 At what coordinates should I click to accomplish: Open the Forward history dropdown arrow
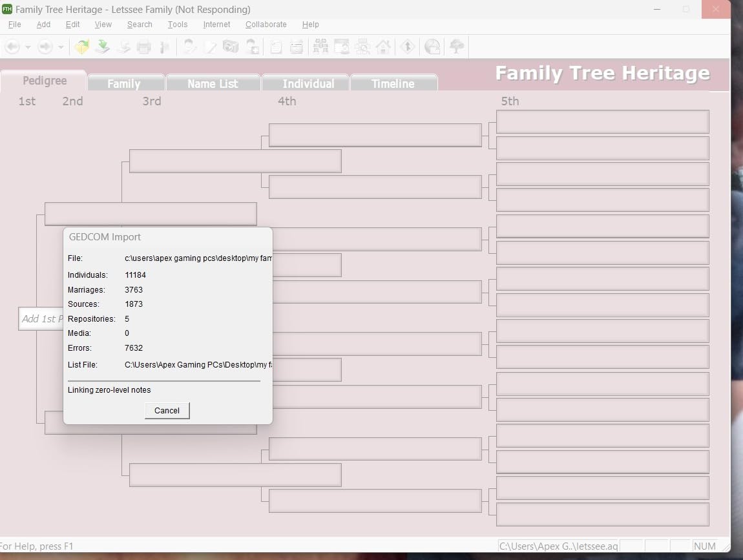pyautogui.click(x=61, y=47)
